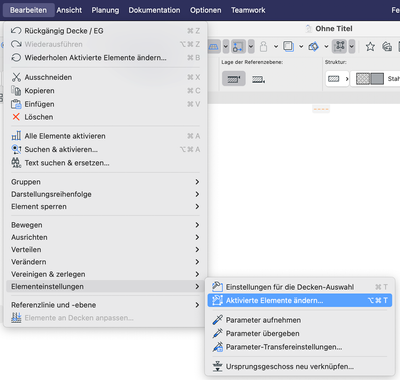Open the Favorites star icon in toolbar

(x=370, y=46)
